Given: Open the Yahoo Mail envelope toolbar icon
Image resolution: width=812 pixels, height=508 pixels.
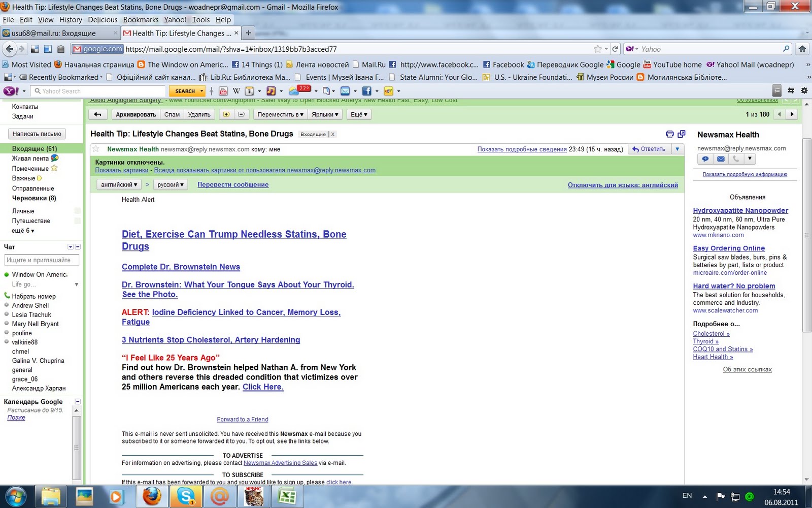Looking at the screenshot, I should [x=345, y=91].
